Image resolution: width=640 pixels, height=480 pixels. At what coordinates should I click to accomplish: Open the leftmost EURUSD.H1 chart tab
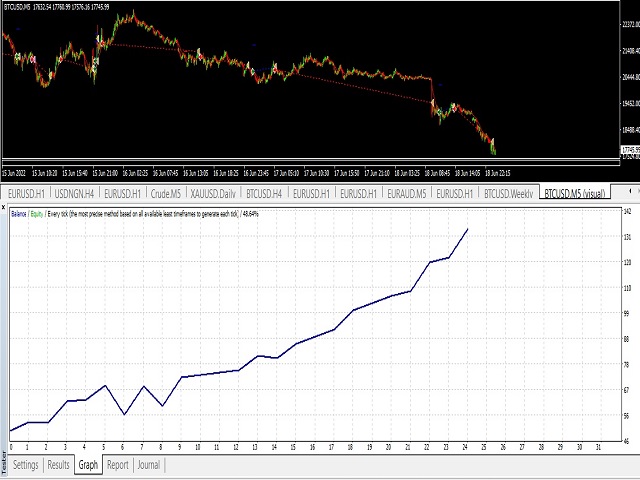coord(26,193)
